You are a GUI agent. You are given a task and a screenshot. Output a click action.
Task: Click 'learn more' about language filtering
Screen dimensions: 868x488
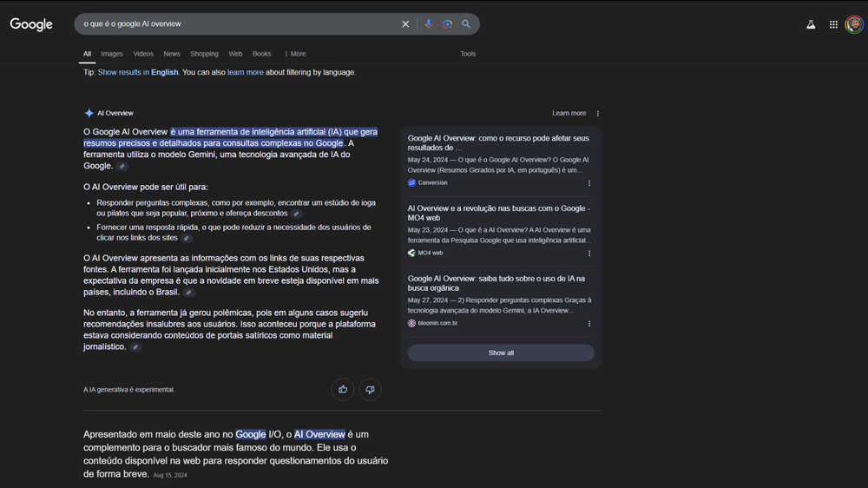(x=246, y=73)
